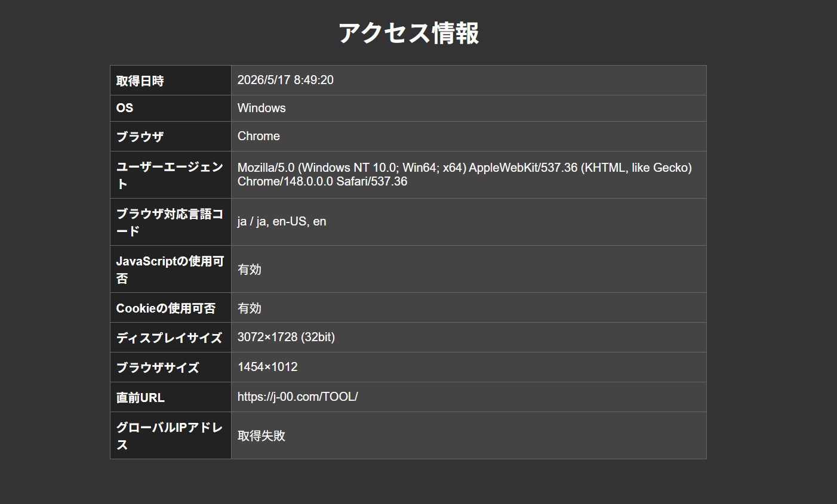
Task: Select the https://j-00.com/TOOL/ URL text
Action: pyautogui.click(x=297, y=397)
